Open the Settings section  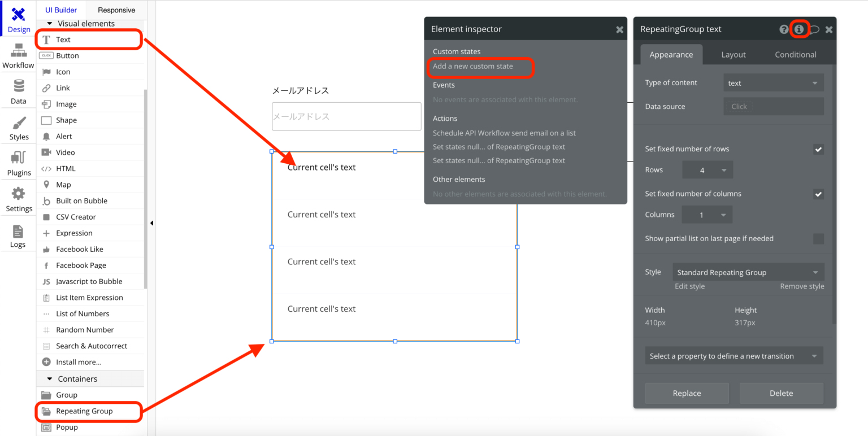[18, 199]
